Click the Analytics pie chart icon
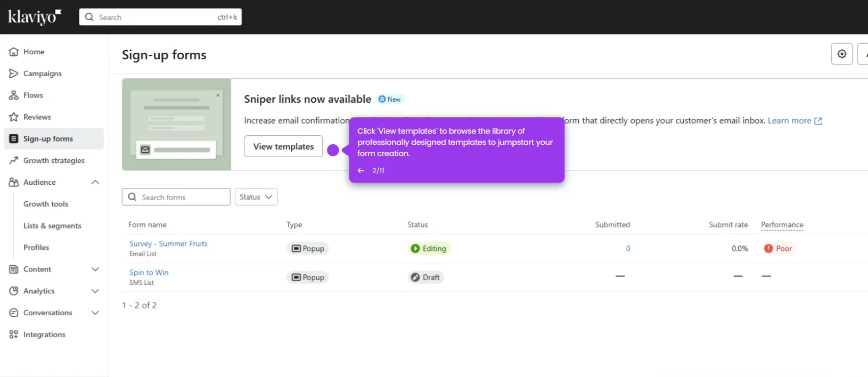 [14, 291]
